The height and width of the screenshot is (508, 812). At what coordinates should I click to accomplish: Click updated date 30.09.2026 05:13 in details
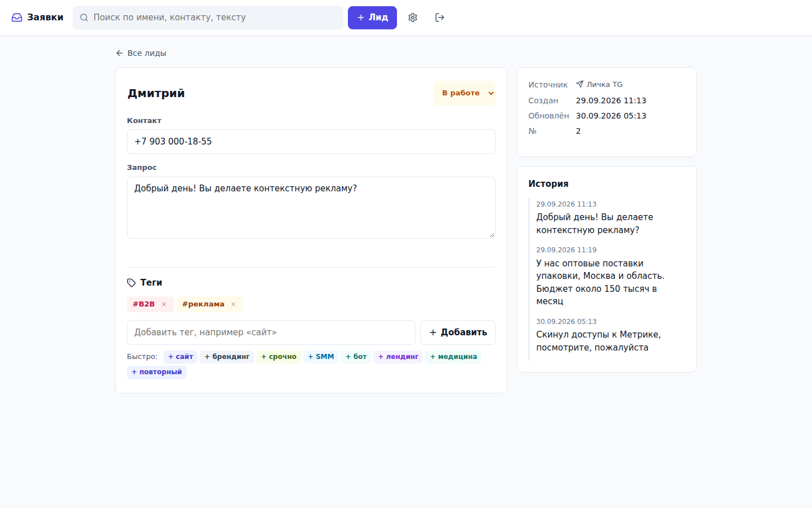611,116
